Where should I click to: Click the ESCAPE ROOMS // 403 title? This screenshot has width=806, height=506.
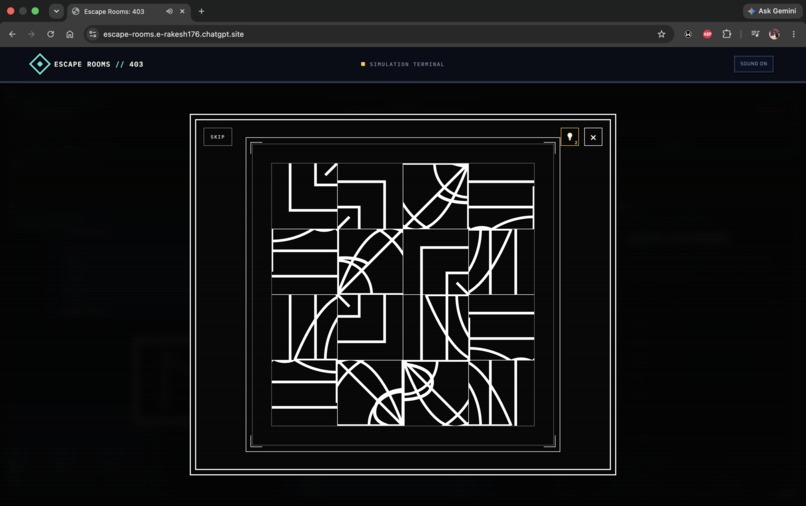[x=99, y=64]
